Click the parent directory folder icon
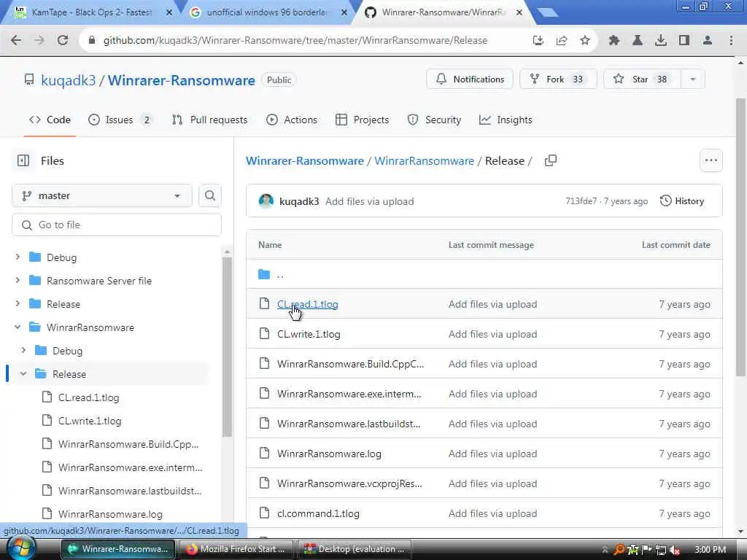 tap(264, 274)
